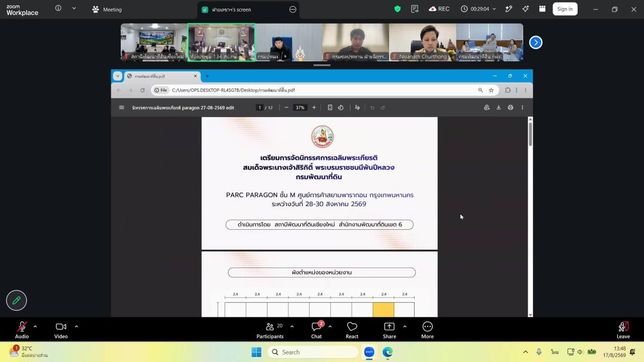Open the REC recording indicator
The height and width of the screenshot is (362, 644).
439,9
